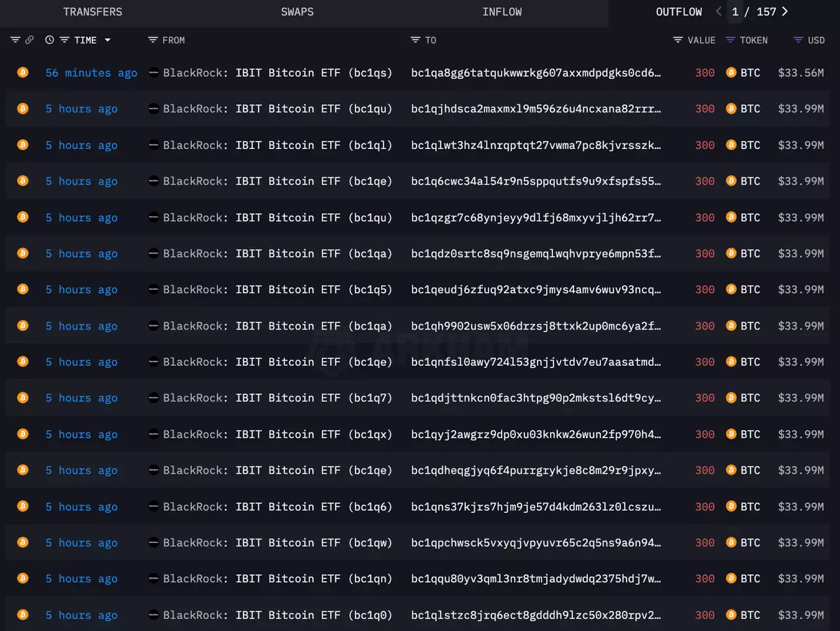Click BTC token icon in the (bc1qx) row

[x=731, y=434]
